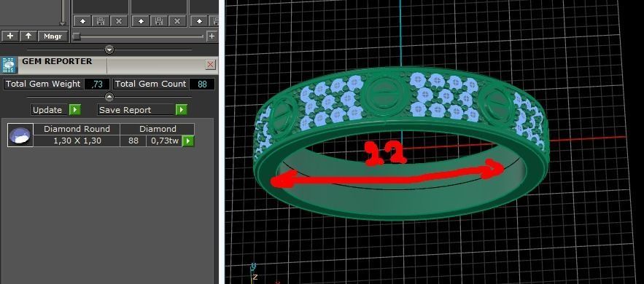Click the Total Gem Count value field
Screen dimensions: 644x284
click(202, 84)
